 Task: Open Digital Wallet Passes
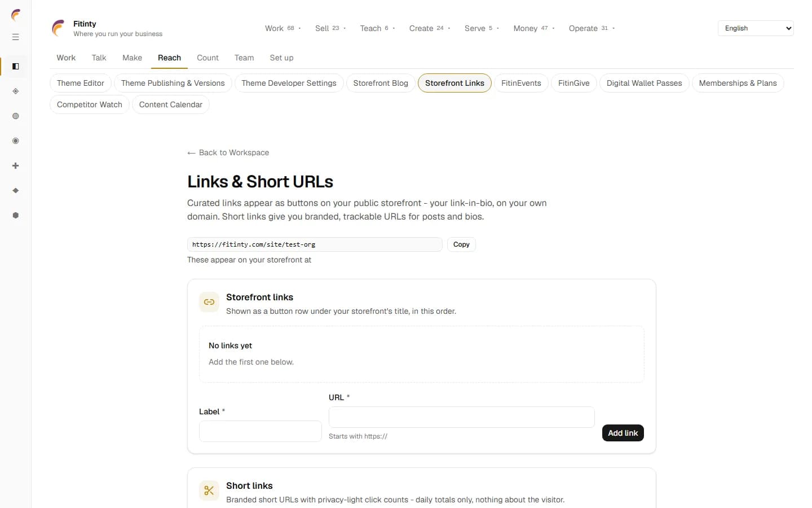click(644, 83)
